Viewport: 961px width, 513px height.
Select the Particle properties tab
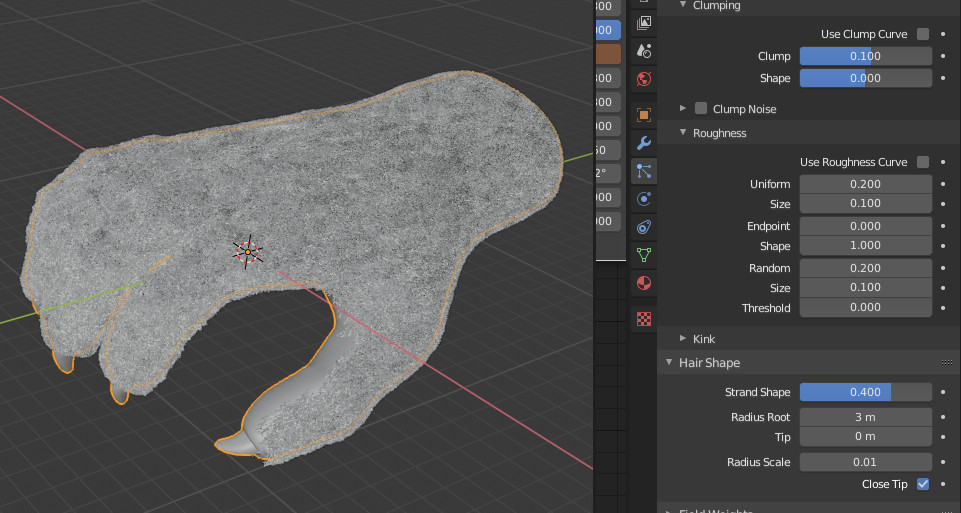(644, 171)
